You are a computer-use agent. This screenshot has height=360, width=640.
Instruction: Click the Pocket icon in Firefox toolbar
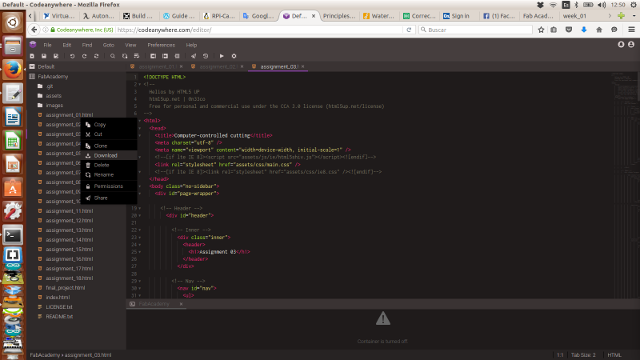569,30
